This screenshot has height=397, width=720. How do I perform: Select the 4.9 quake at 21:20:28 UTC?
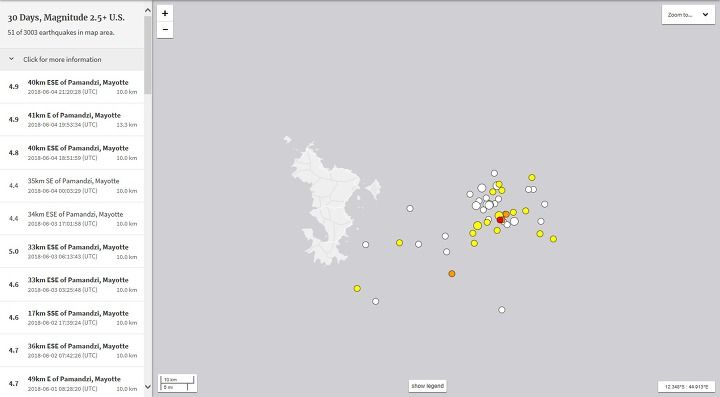pyautogui.click(x=72, y=87)
